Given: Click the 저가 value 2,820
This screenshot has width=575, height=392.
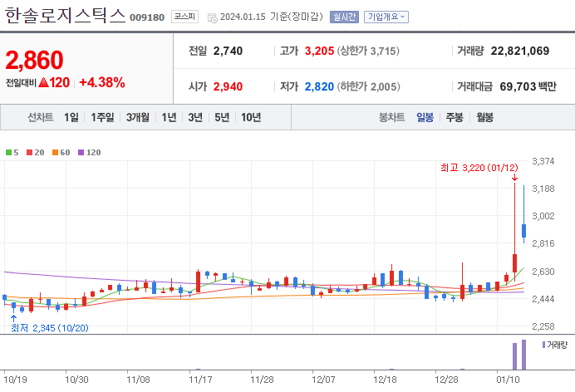Looking at the screenshot, I should pyautogui.click(x=319, y=87).
